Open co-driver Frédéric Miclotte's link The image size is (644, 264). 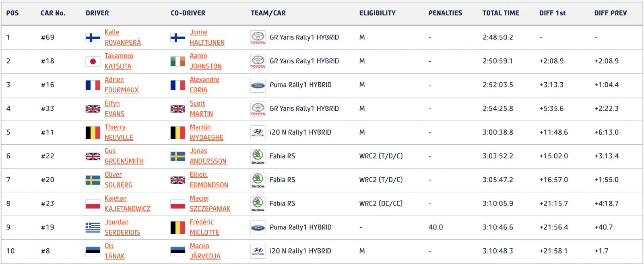204,227
